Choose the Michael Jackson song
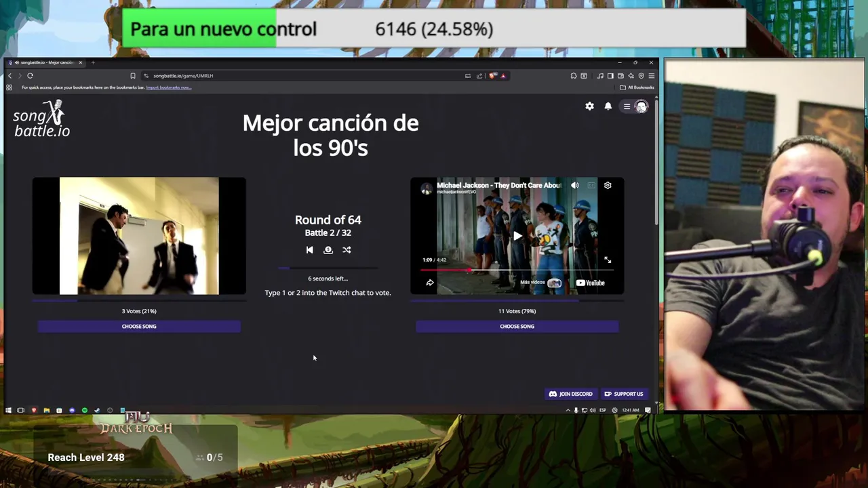The width and height of the screenshot is (868, 488). (x=517, y=326)
